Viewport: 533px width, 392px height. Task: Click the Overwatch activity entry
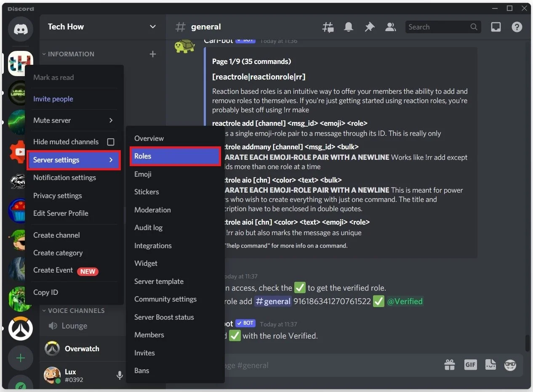(x=82, y=349)
